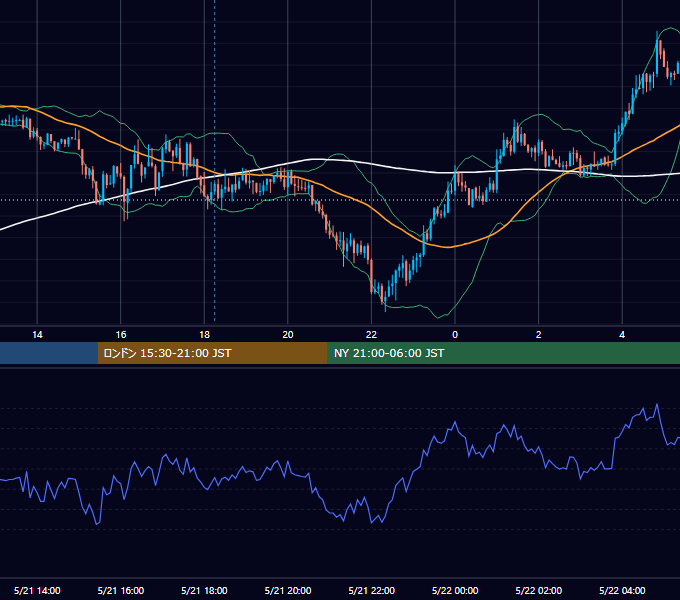
Task: Click the 0 hour label on price chart axis
Action: point(455,335)
